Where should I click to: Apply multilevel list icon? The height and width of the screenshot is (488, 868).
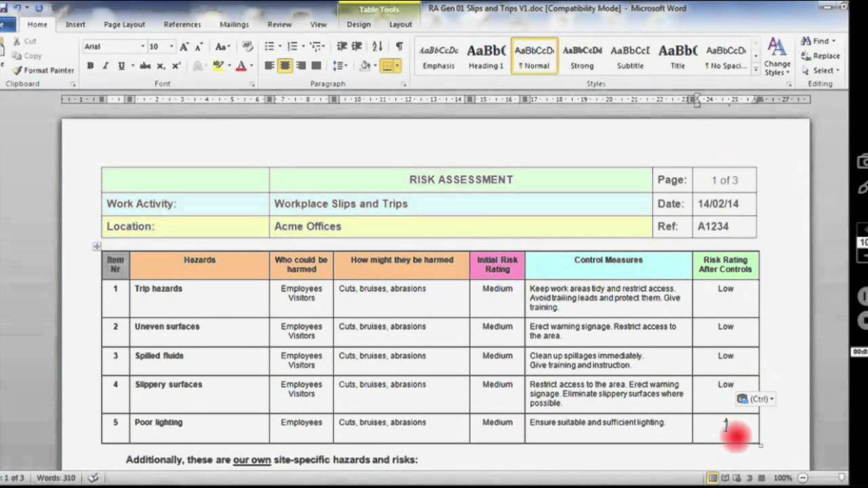pyautogui.click(x=315, y=46)
